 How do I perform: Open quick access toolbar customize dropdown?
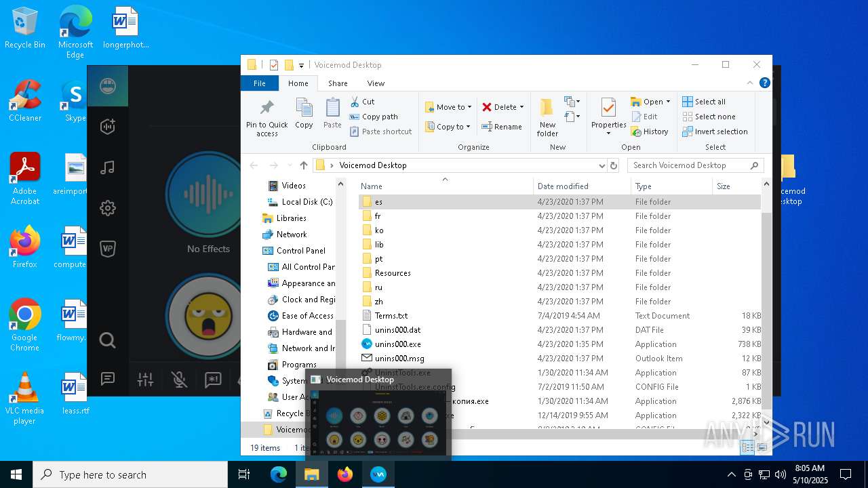click(301, 65)
